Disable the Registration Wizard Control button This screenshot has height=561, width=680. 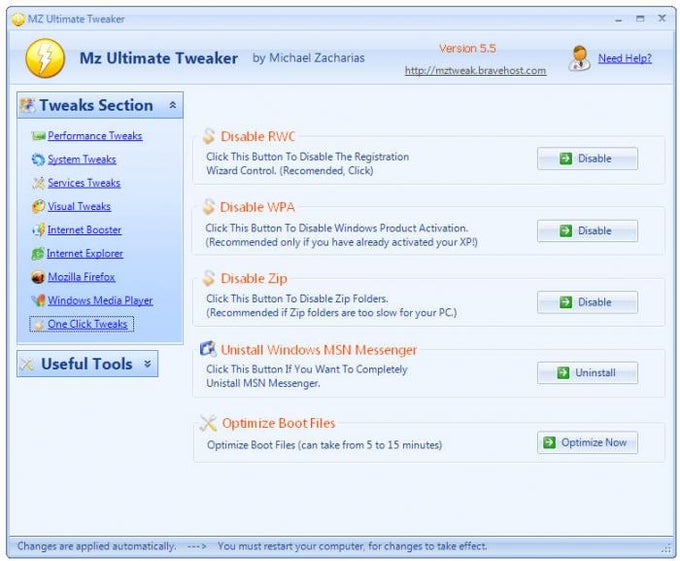coord(587,159)
